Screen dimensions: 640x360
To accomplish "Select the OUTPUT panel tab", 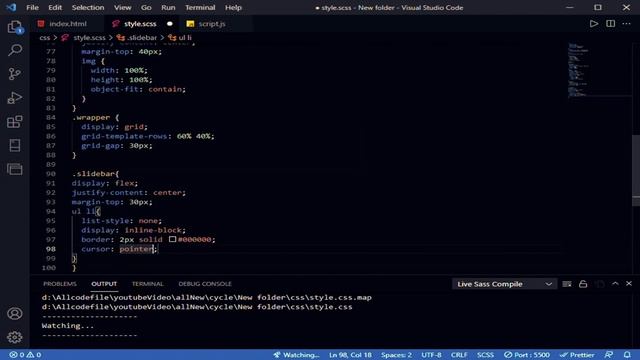I will coord(104,284).
